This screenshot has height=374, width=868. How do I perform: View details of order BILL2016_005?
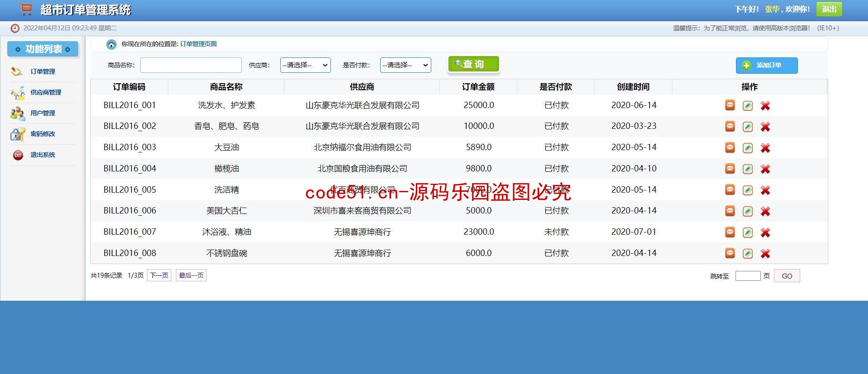coord(730,190)
